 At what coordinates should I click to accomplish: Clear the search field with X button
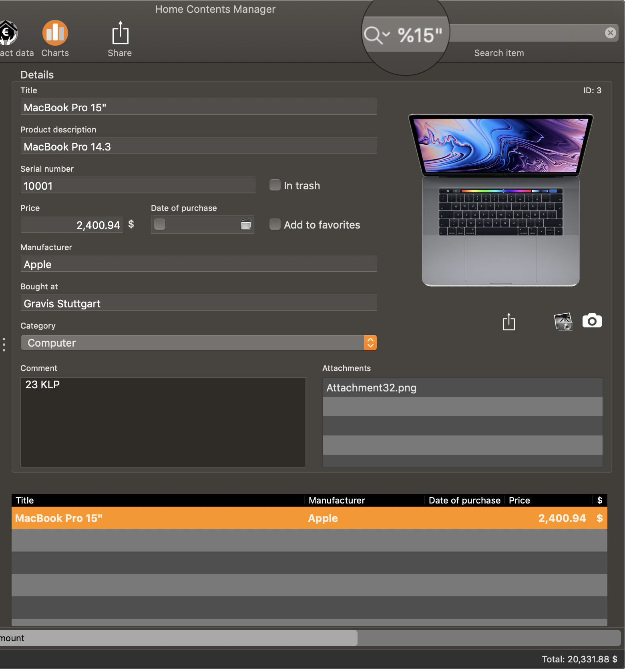coord(610,33)
